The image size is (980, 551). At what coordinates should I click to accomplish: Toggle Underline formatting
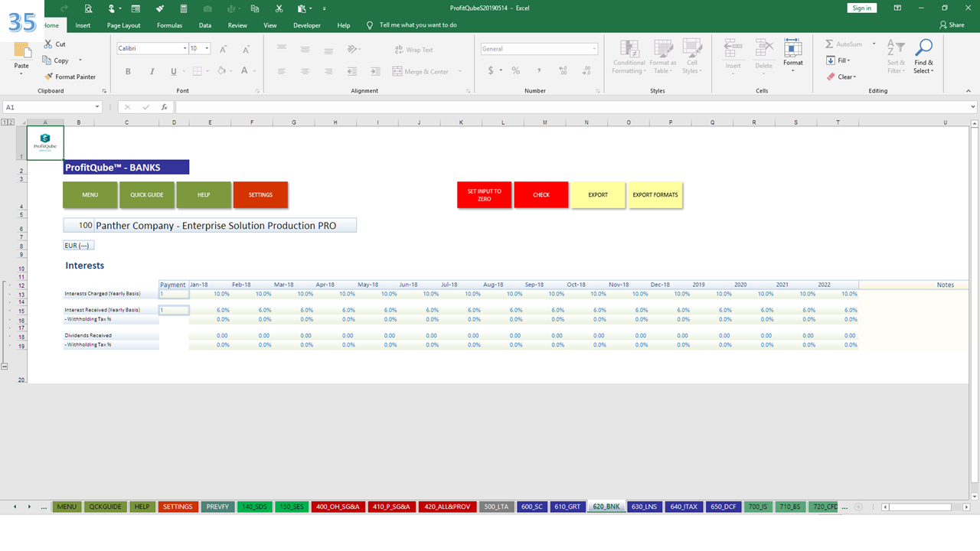pos(174,71)
